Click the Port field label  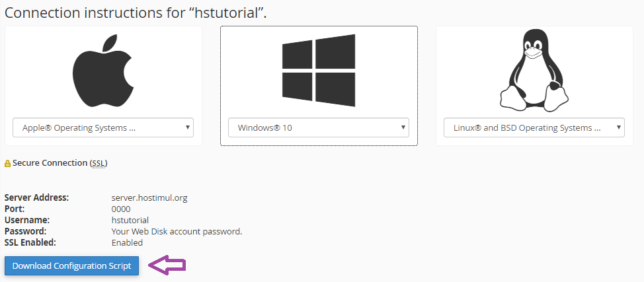(14, 209)
